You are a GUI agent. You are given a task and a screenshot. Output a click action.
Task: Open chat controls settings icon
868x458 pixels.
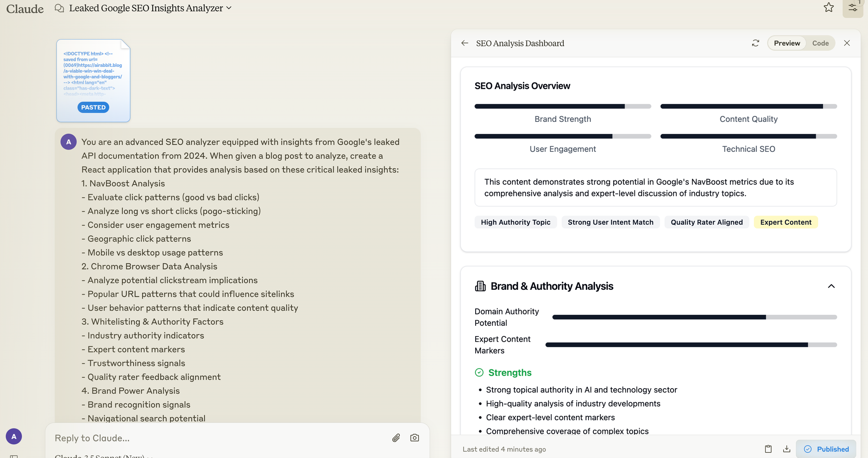[852, 7]
